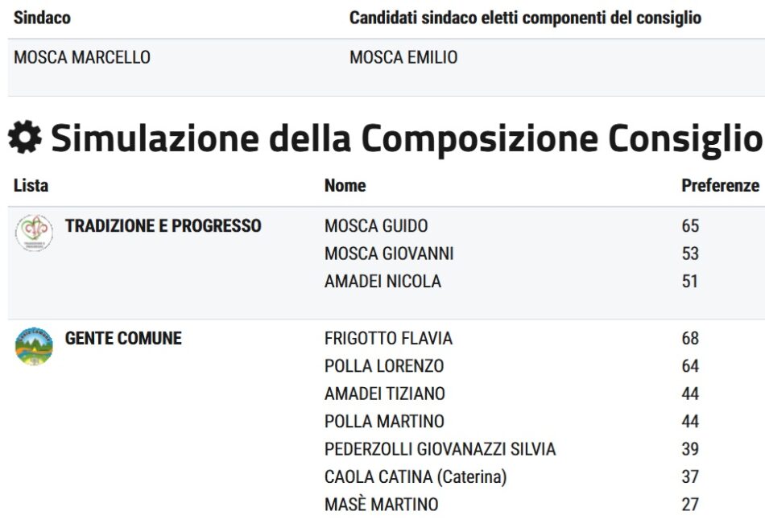Click on Polla Lorenzo's row name
The image size is (765, 532).
point(384,366)
